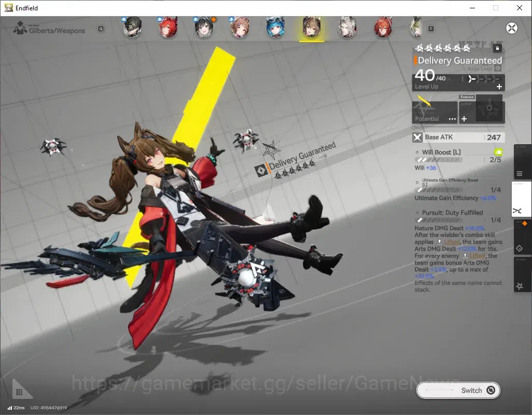Click the weapon breakthrough stage icons
The image size is (532, 415).
point(484,79)
